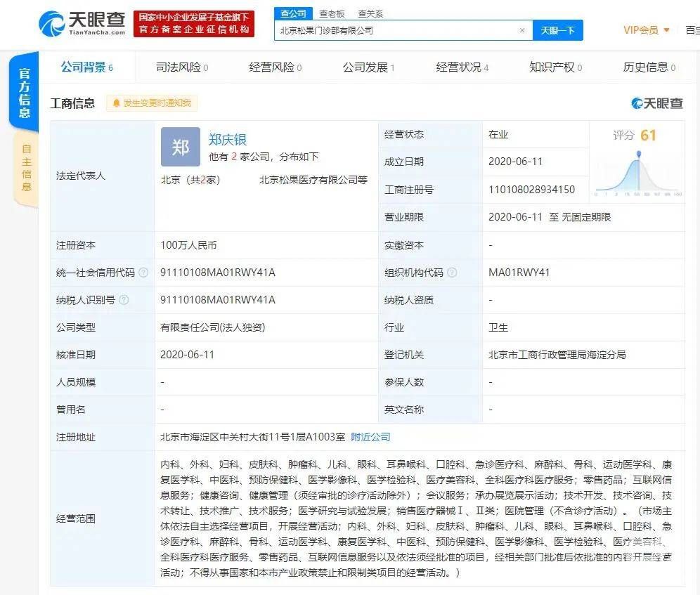Click the help icon beside 纳税人识别号
The image size is (700, 595).
[x=124, y=300]
